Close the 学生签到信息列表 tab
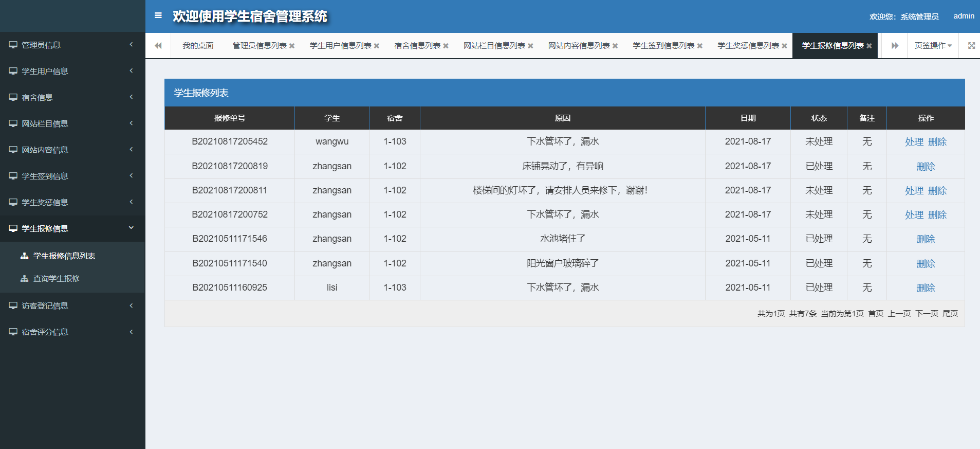The height and width of the screenshot is (449, 980). coord(699,46)
